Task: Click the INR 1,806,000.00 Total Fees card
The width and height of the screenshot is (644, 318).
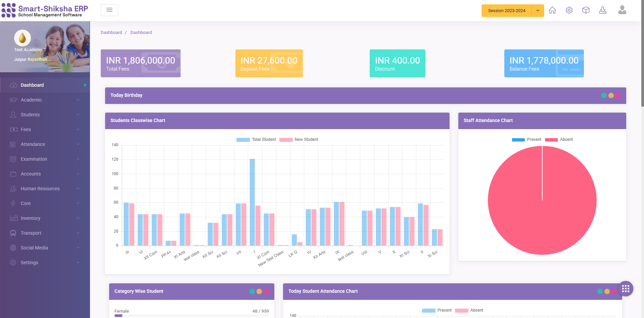Action: (141, 64)
